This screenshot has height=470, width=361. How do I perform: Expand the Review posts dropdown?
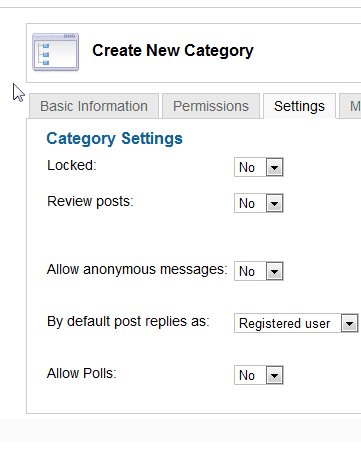pos(259,203)
